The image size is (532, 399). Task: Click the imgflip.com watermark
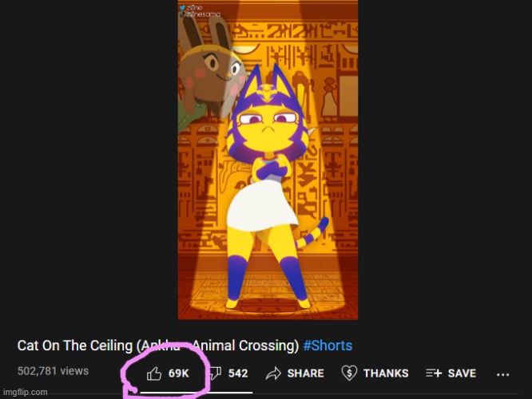(25, 393)
